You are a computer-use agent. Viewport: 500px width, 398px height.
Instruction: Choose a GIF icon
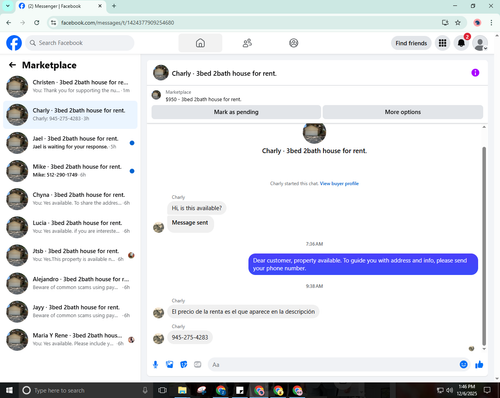(198, 364)
